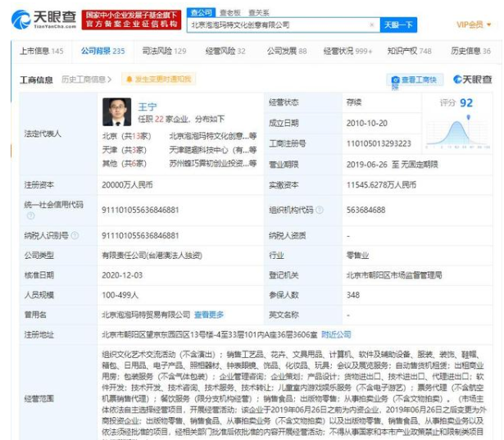Open 北京泡泡玛特文化创意...等 company link

(213, 136)
